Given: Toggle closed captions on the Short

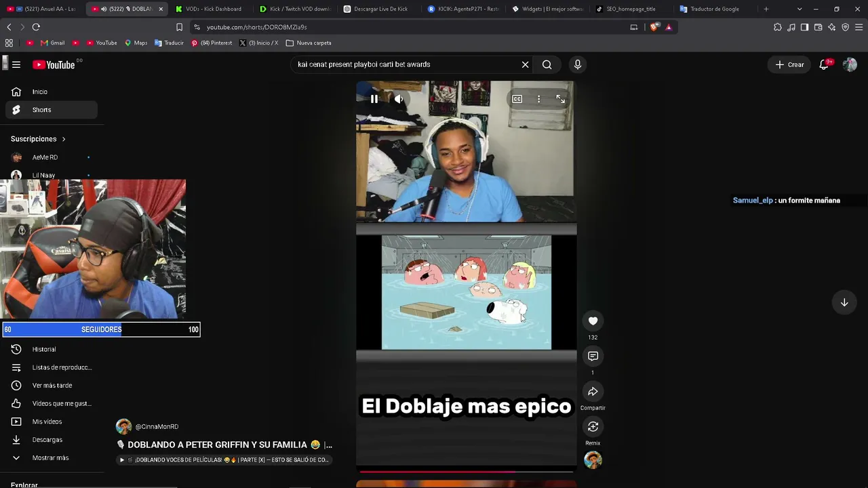Looking at the screenshot, I should tap(517, 99).
